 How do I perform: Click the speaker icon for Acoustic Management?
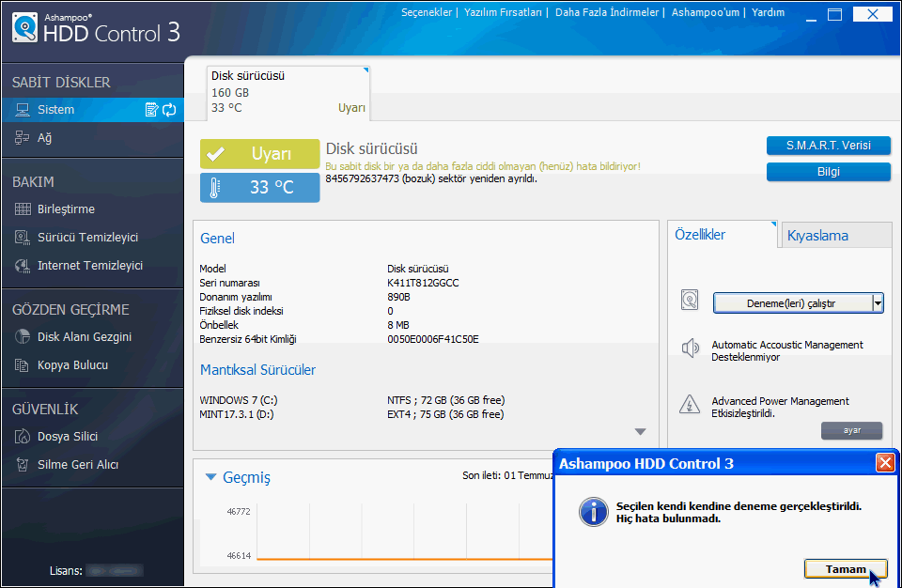[690, 348]
